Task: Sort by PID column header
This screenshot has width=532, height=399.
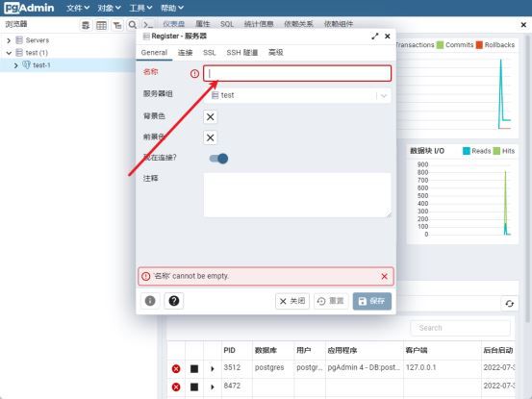Action: pos(230,350)
